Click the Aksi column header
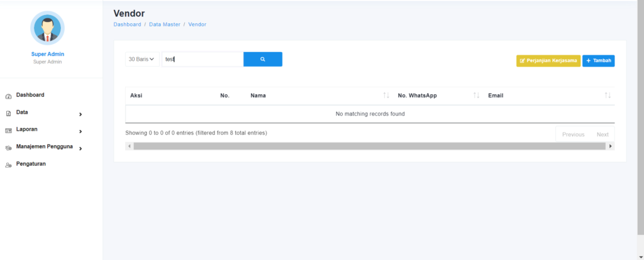Screen dimensions: 644x260 [x=136, y=95]
